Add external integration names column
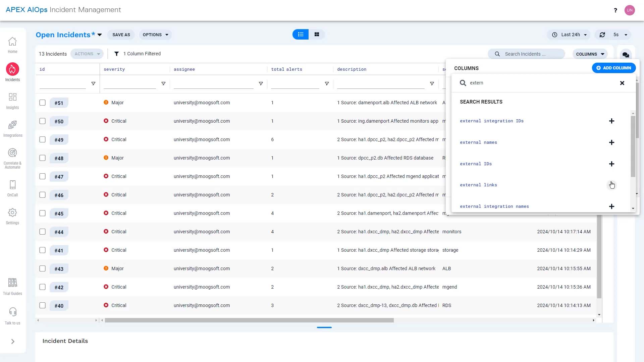 tap(611, 206)
